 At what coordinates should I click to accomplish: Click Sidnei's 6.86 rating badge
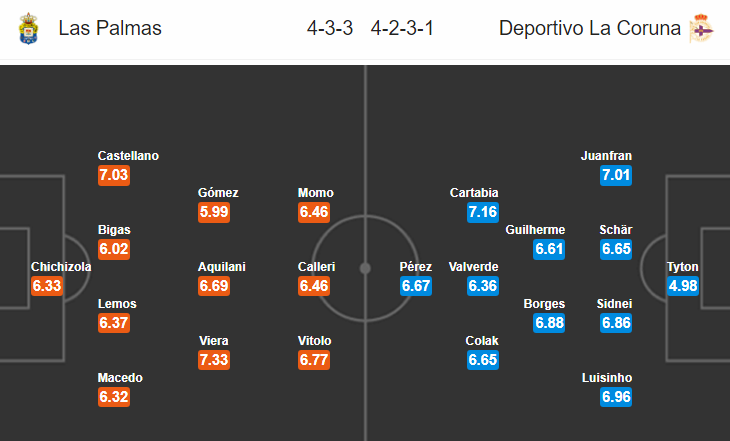616,323
